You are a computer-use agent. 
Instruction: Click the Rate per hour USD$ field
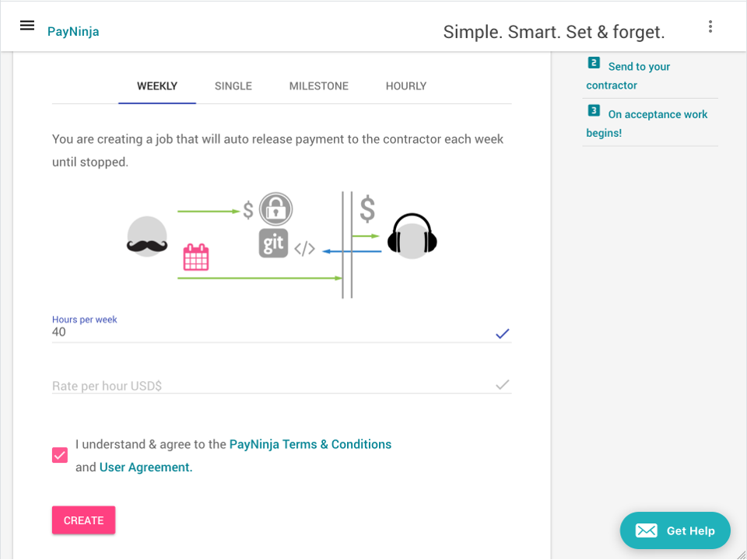pos(265,385)
